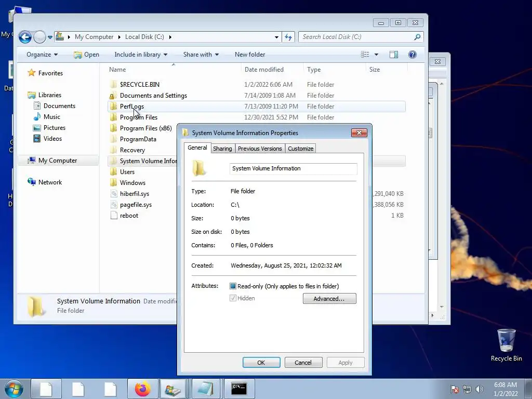Screen dimensions: 532x399
Task: Select the reboot file icon
Action: click(114, 215)
